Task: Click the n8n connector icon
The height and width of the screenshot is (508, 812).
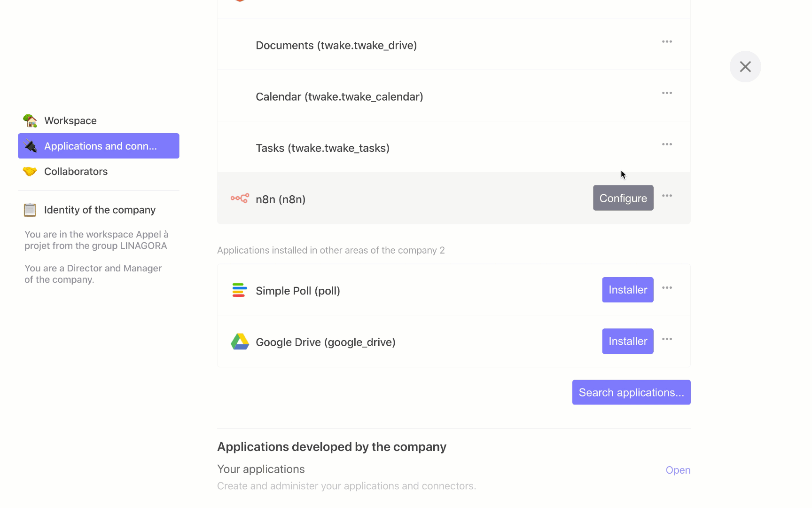Action: 240,198
